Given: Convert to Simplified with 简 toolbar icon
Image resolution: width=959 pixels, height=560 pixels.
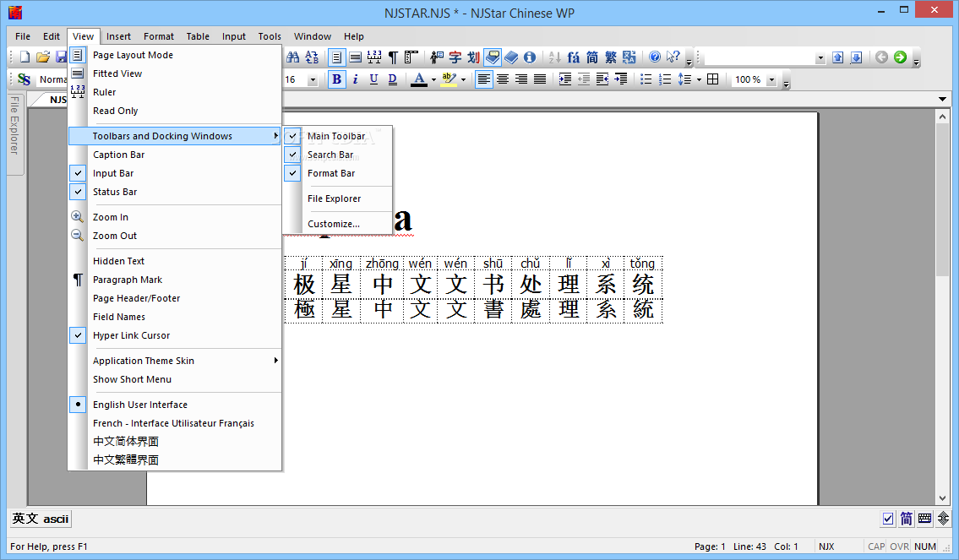Looking at the screenshot, I should pos(592,57).
